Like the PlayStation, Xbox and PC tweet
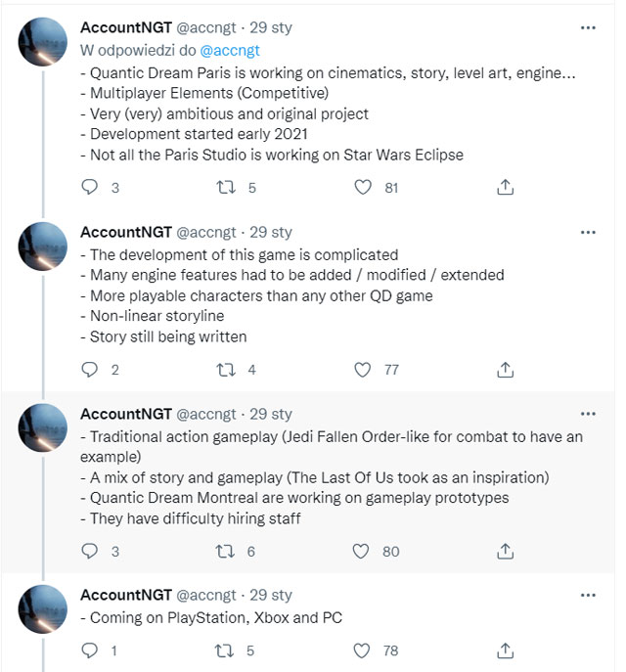This screenshot has height=672, width=626. pos(362,650)
